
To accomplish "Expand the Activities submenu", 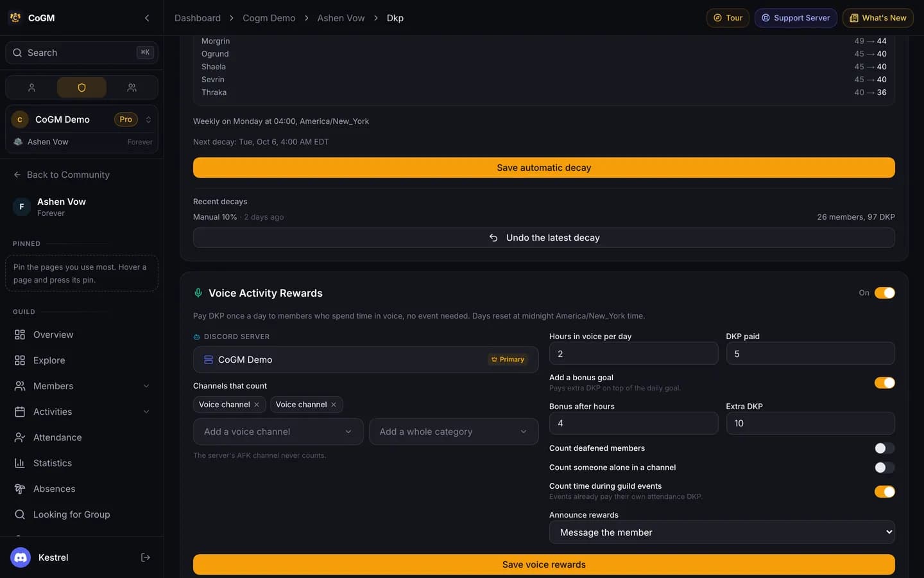I will tap(146, 412).
